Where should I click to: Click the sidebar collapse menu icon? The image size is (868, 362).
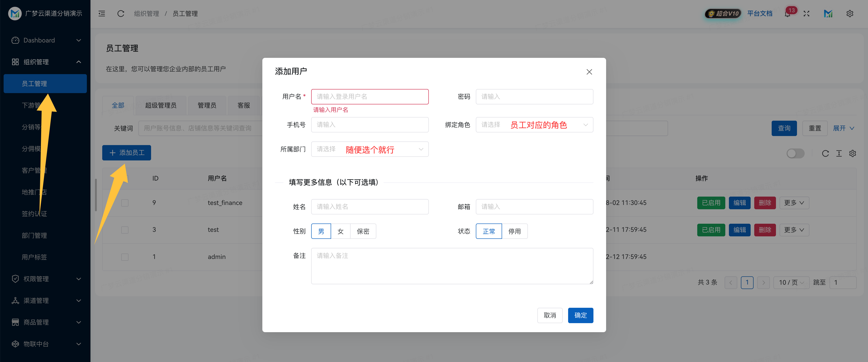pyautogui.click(x=102, y=14)
